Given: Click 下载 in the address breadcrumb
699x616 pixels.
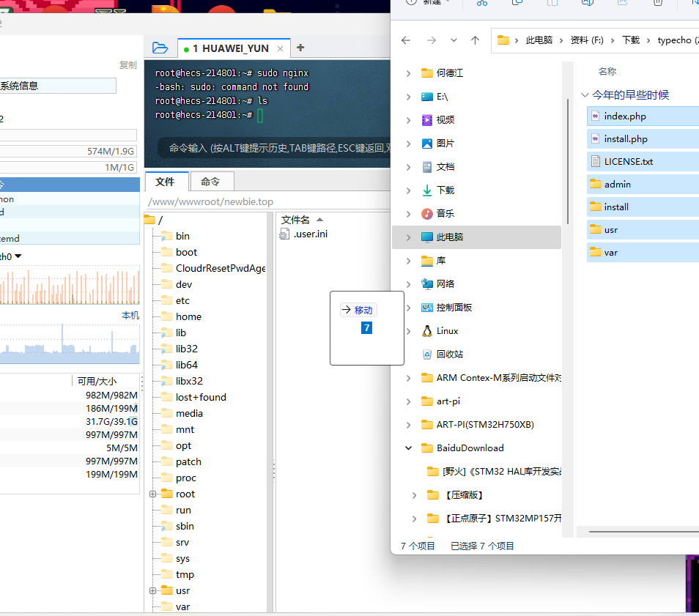Looking at the screenshot, I should (x=631, y=40).
